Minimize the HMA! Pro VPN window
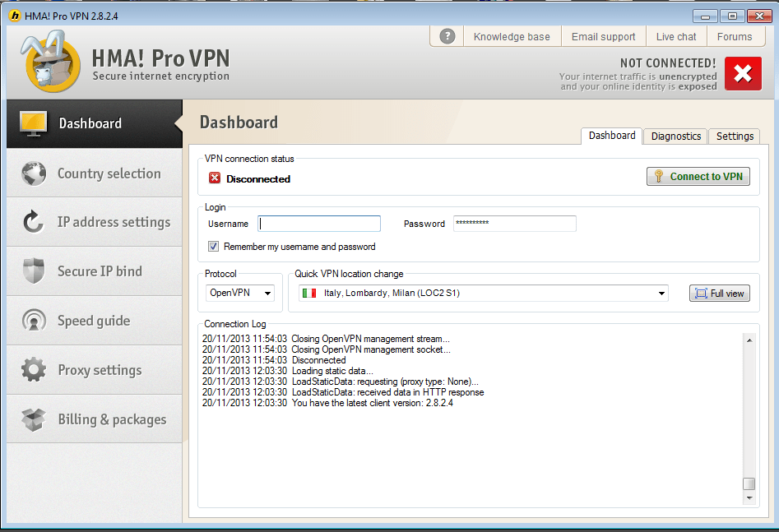779x532 pixels. coord(705,16)
